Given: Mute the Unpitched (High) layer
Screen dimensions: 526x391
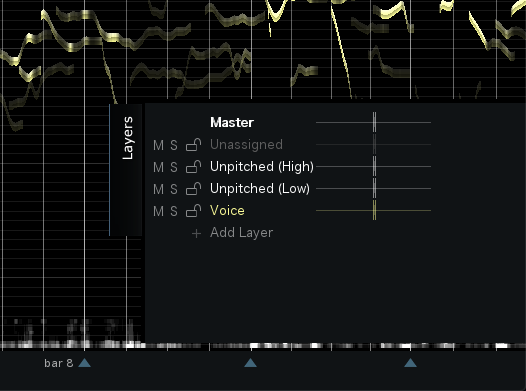Looking at the screenshot, I should (x=158, y=167).
